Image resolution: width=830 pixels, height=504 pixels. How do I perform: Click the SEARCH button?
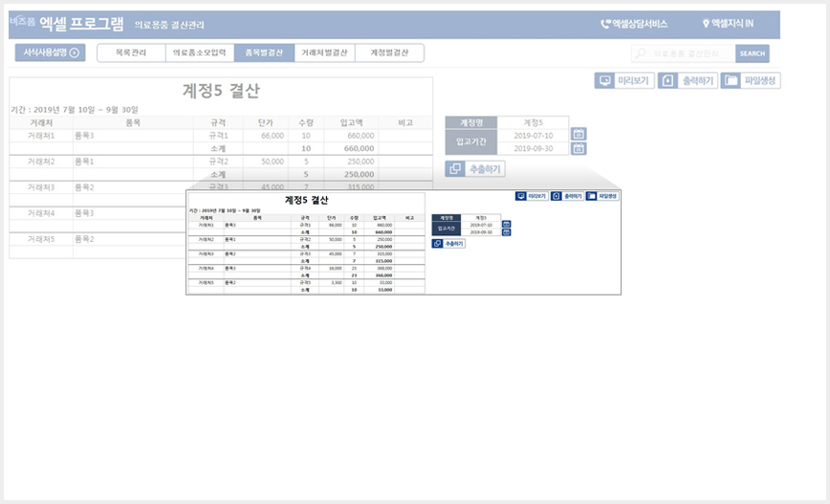pos(753,54)
